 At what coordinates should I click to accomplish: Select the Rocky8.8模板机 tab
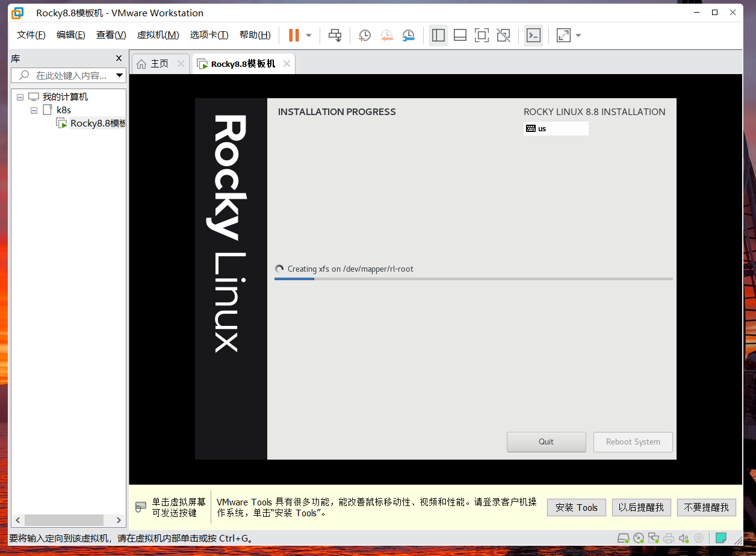point(243,64)
